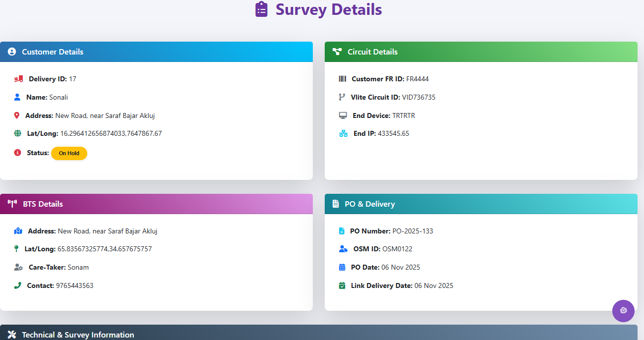644x340 pixels.
Task: Click the calendar icon beside PO Date
Action: (x=342, y=267)
